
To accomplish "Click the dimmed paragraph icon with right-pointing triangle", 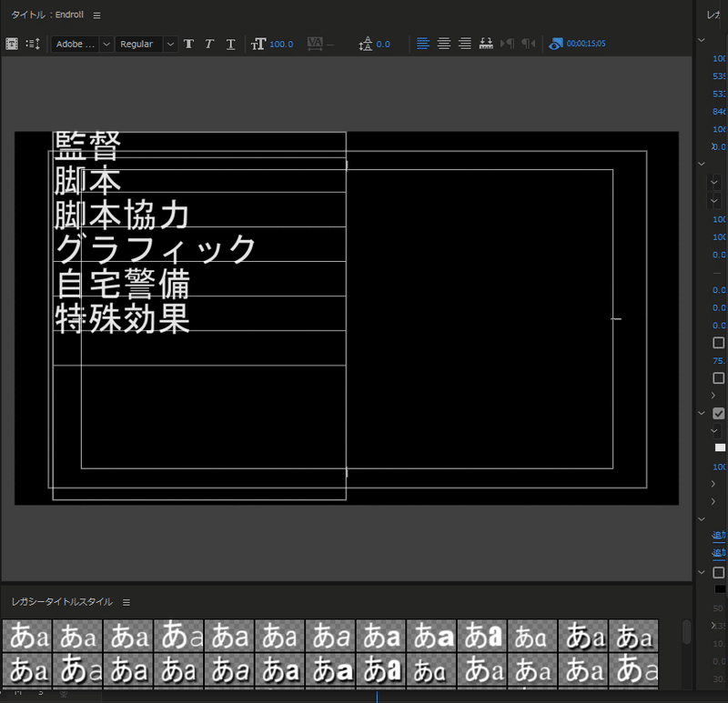I will [507, 44].
